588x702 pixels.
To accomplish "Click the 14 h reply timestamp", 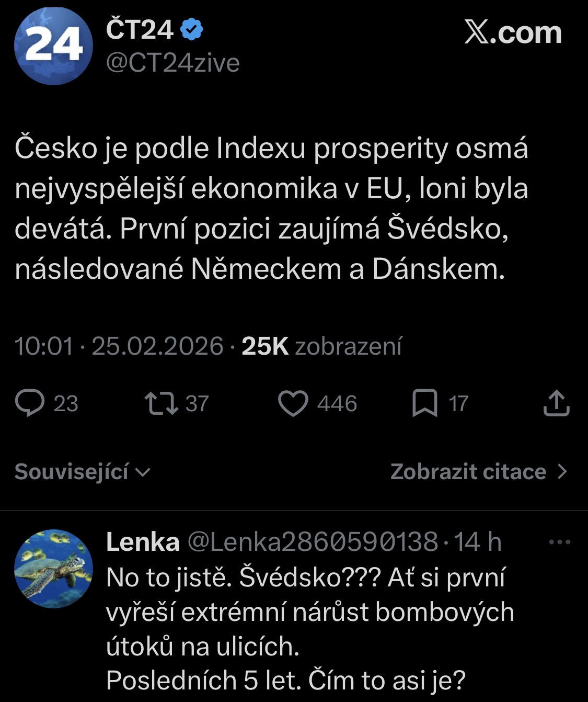I will click(x=478, y=542).
